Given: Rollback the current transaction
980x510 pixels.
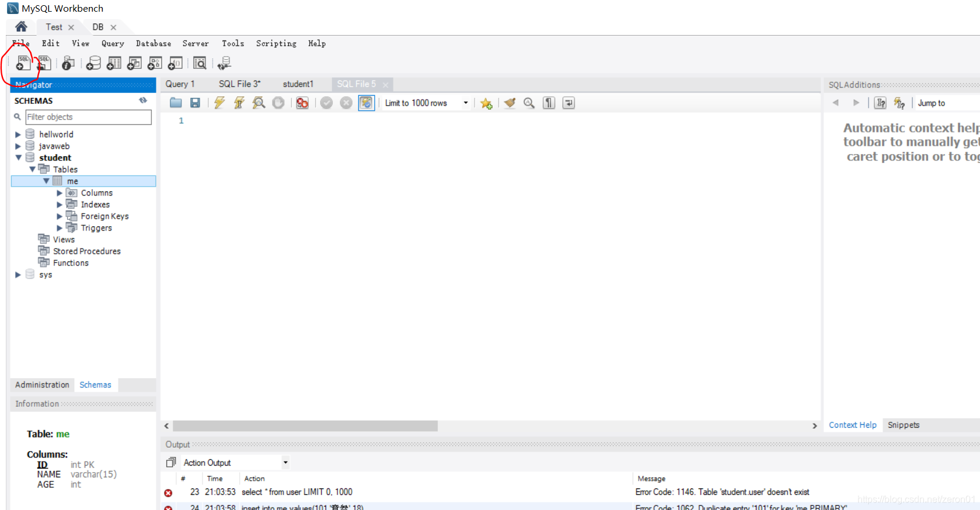Looking at the screenshot, I should pos(346,103).
